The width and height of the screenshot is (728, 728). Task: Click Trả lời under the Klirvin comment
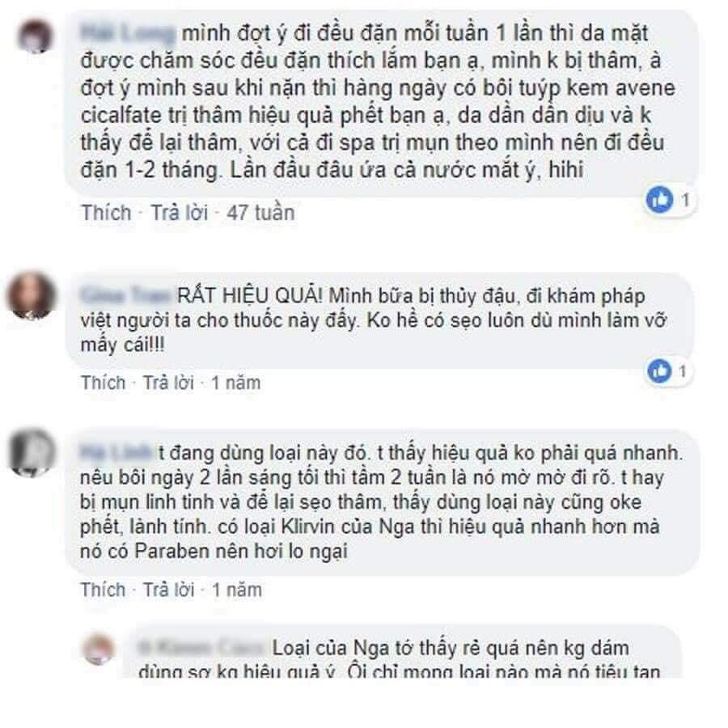coord(168,590)
